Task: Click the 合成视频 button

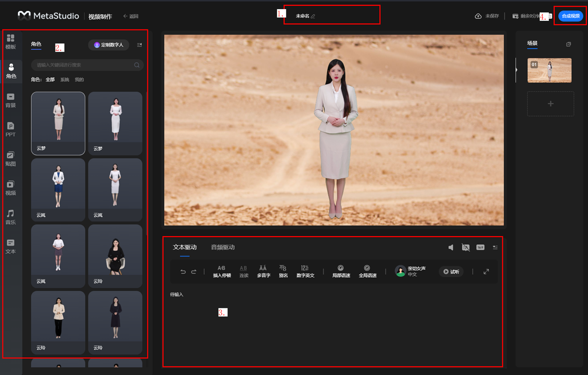Action: [571, 16]
